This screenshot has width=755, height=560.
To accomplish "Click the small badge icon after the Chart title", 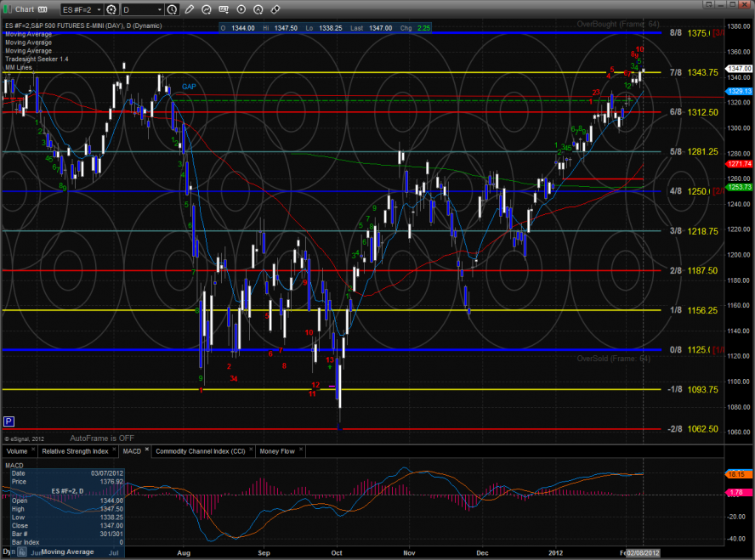I will tap(43, 9).
